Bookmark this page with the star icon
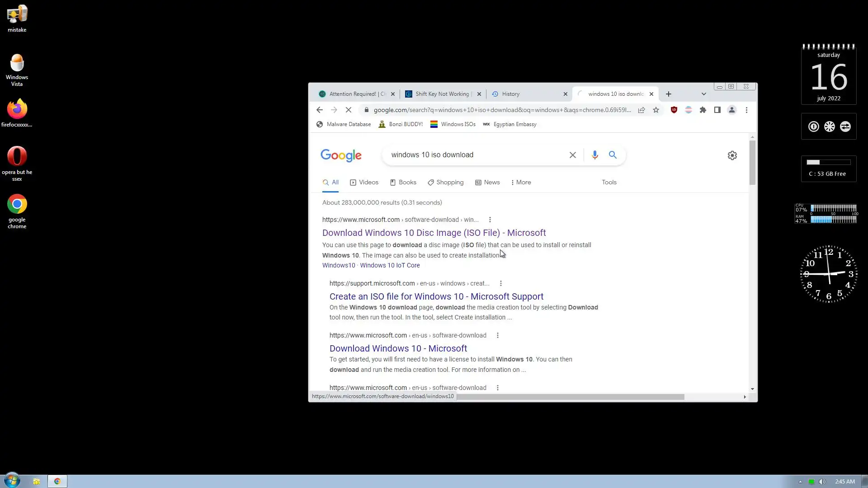 656,110
